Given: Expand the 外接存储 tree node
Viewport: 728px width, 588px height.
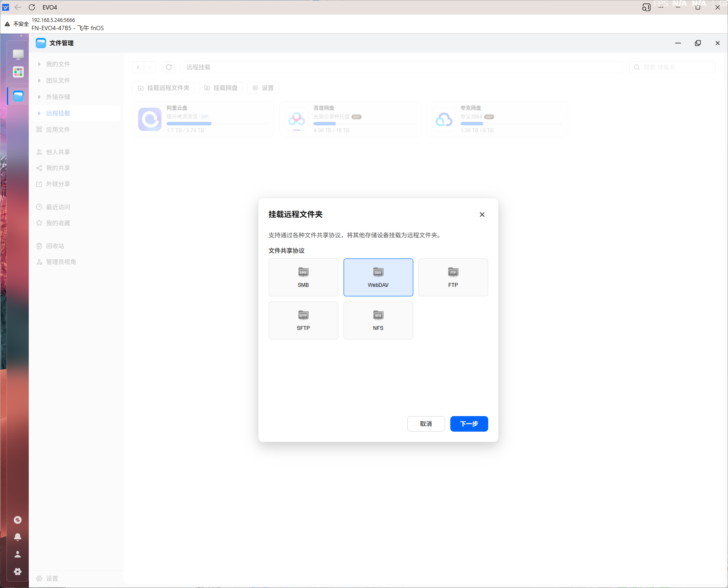Looking at the screenshot, I should pyautogui.click(x=39, y=97).
